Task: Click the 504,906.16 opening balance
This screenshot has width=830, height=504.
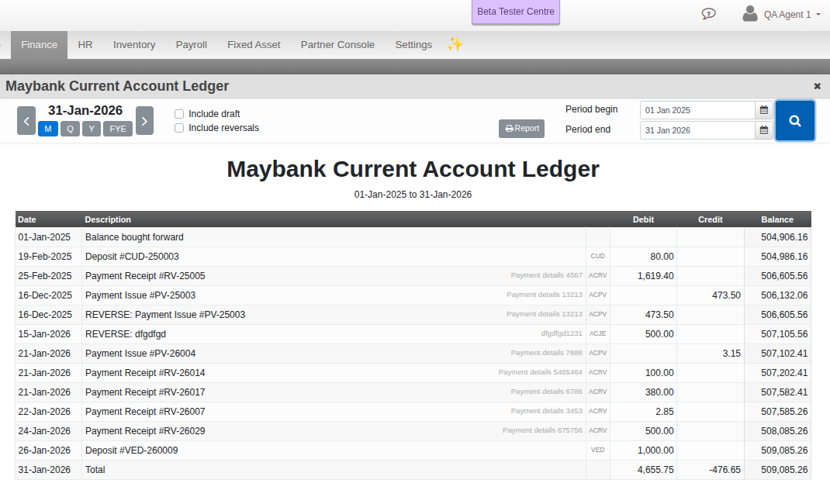Action: (x=784, y=237)
